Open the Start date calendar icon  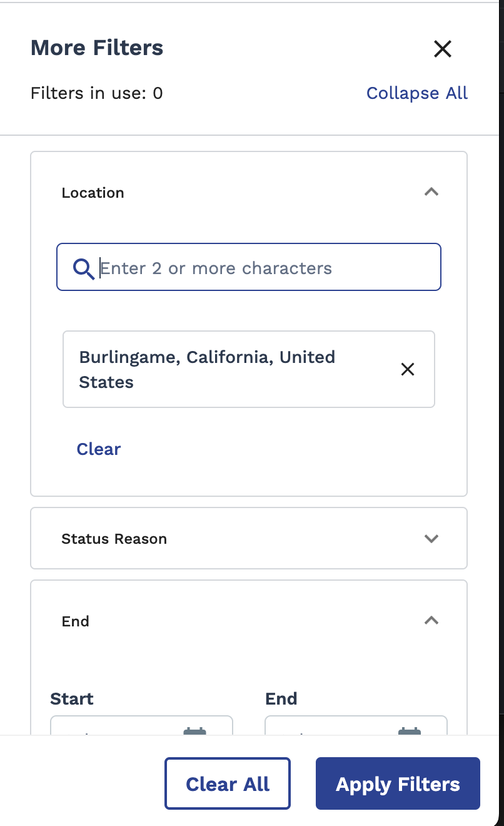(x=194, y=730)
